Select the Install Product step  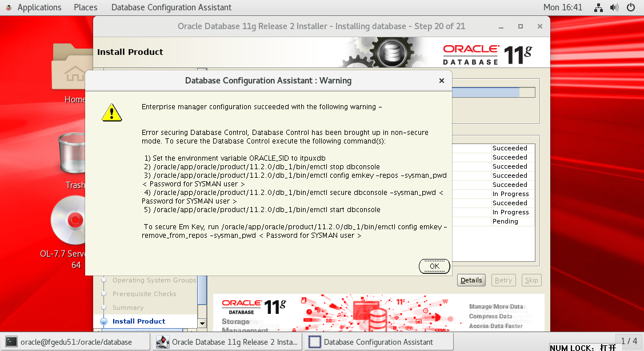139,321
